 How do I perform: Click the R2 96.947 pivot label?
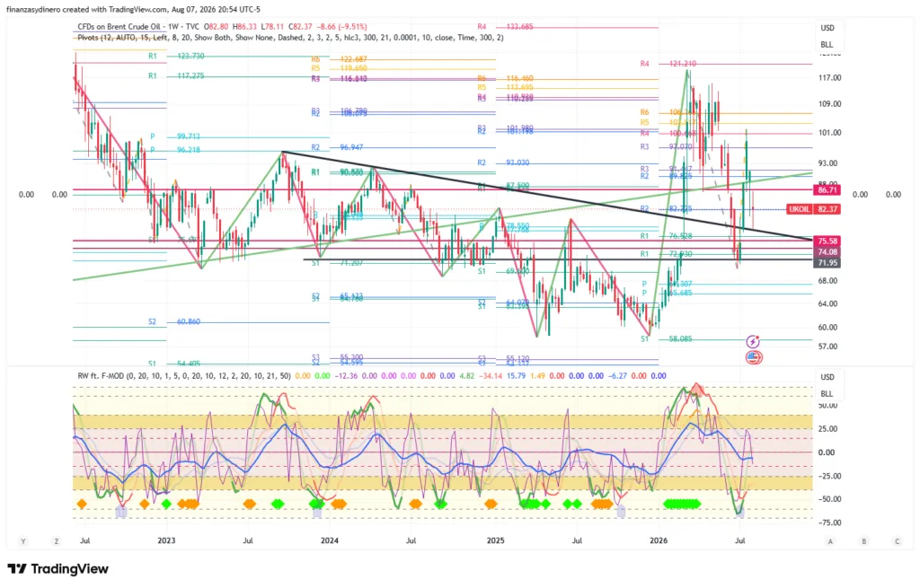point(337,148)
